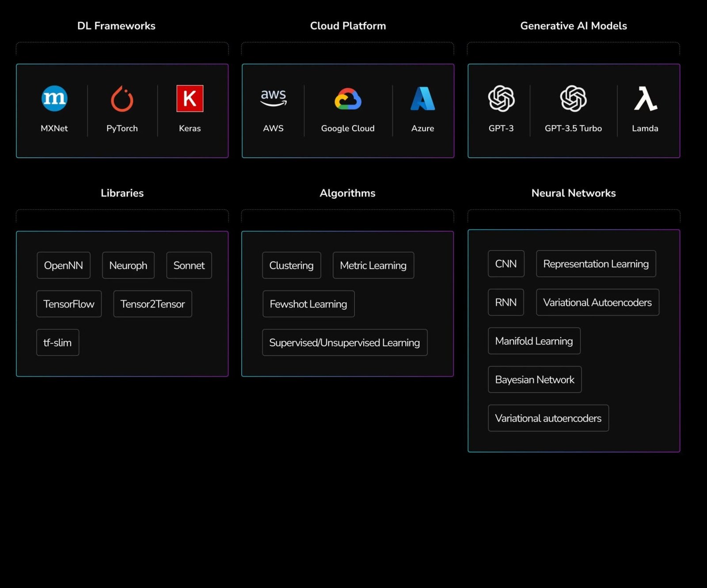Select the OpenNN library tag
Screen dimensions: 707x588
[x=64, y=265]
